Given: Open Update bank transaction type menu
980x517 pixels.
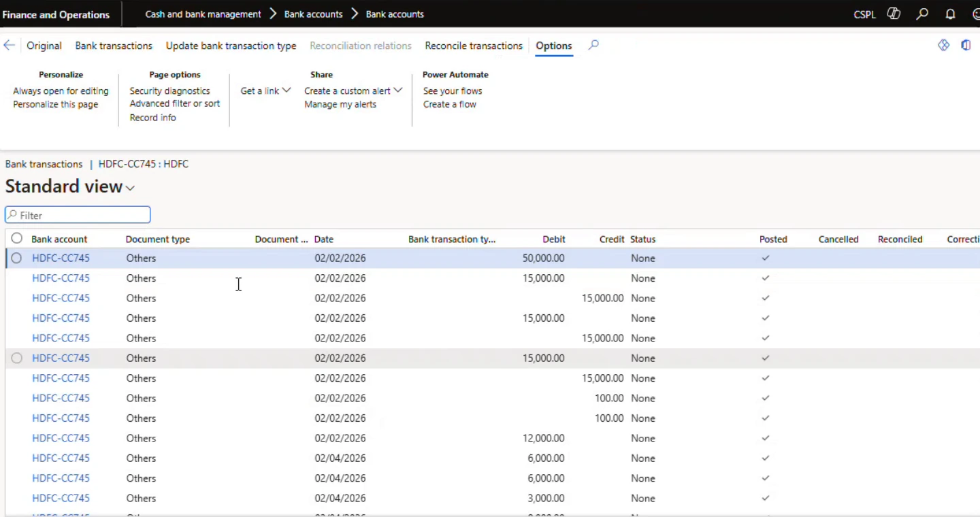Looking at the screenshot, I should pyautogui.click(x=231, y=46).
